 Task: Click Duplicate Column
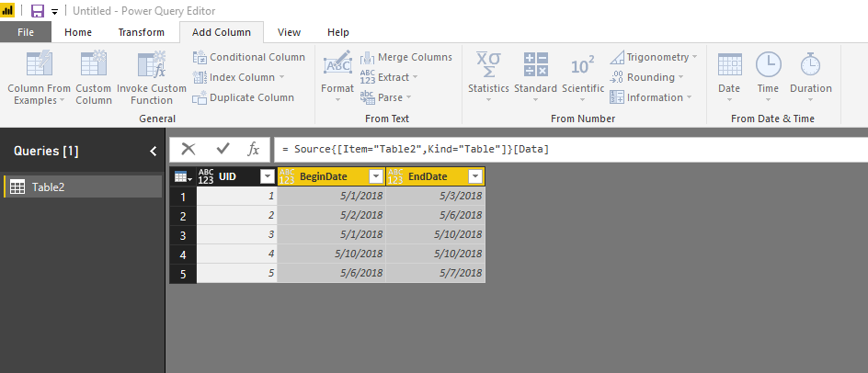click(243, 97)
